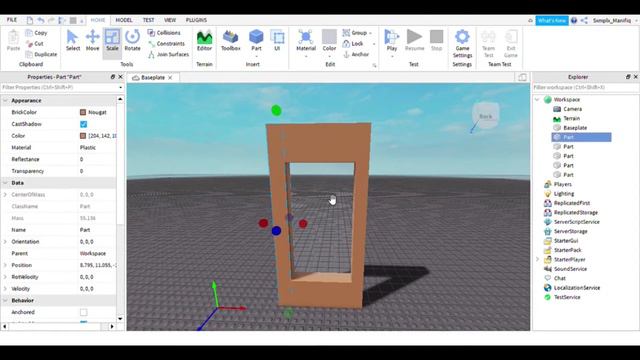Click the Exit Game icon

pos(511,37)
